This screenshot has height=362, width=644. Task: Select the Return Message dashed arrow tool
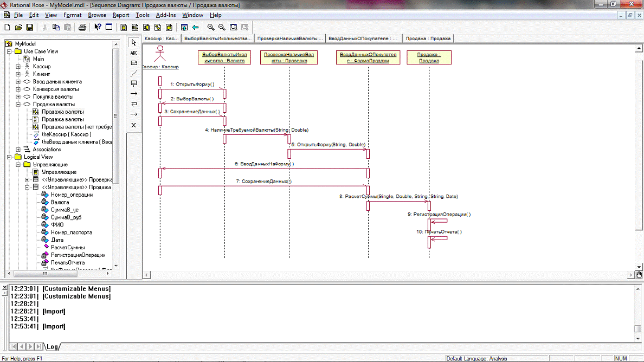point(134,114)
